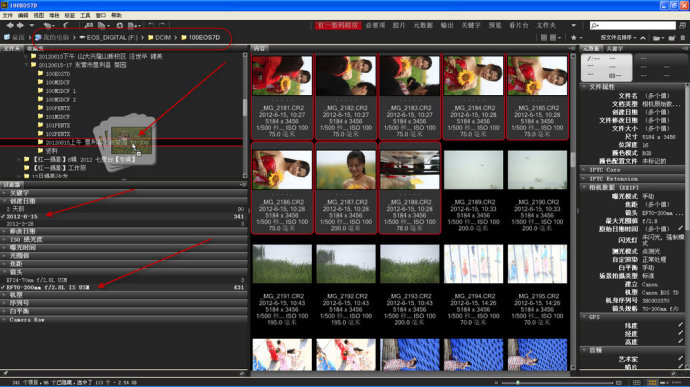
Task: Select the 资料 folder in the tree
Action: pos(51,151)
